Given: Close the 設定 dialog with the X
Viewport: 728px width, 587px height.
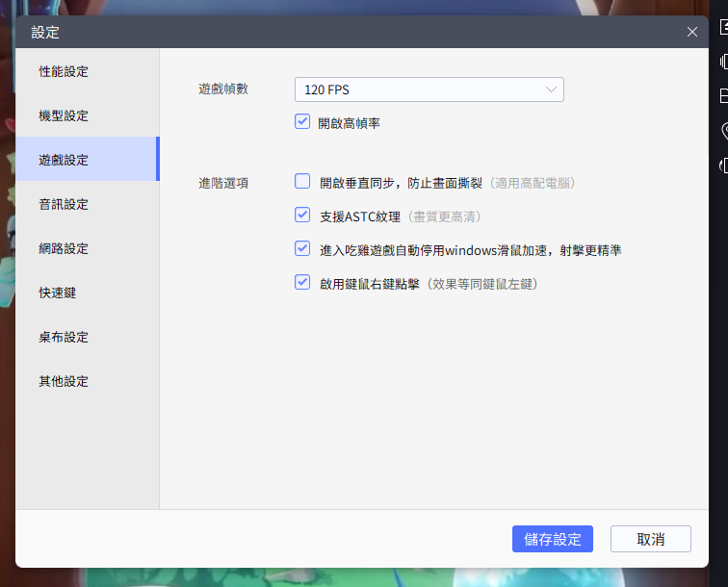Looking at the screenshot, I should 691,32.
